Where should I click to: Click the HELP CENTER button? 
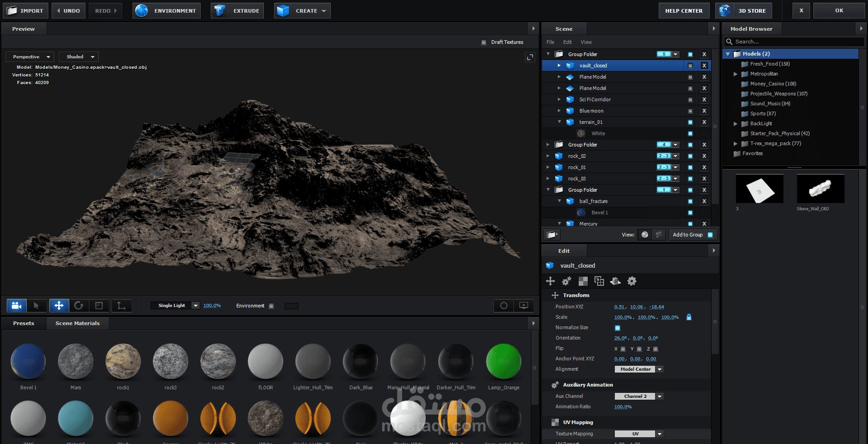(x=684, y=10)
